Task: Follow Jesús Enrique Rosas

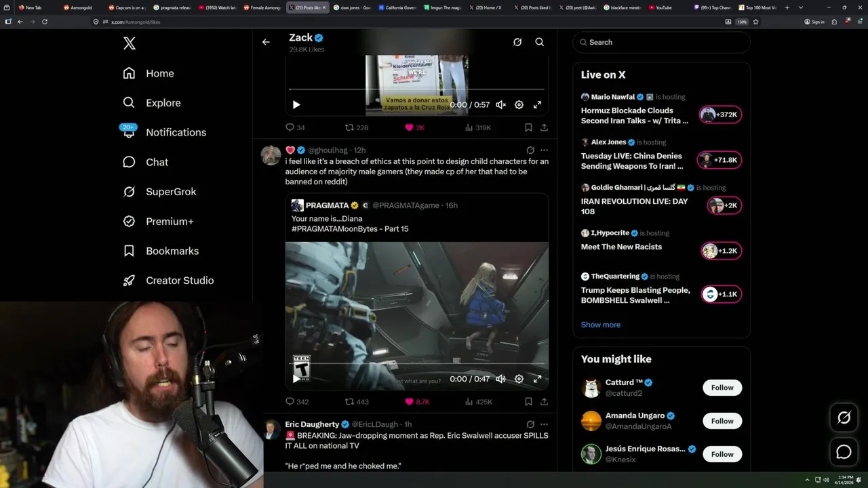Action: point(722,454)
